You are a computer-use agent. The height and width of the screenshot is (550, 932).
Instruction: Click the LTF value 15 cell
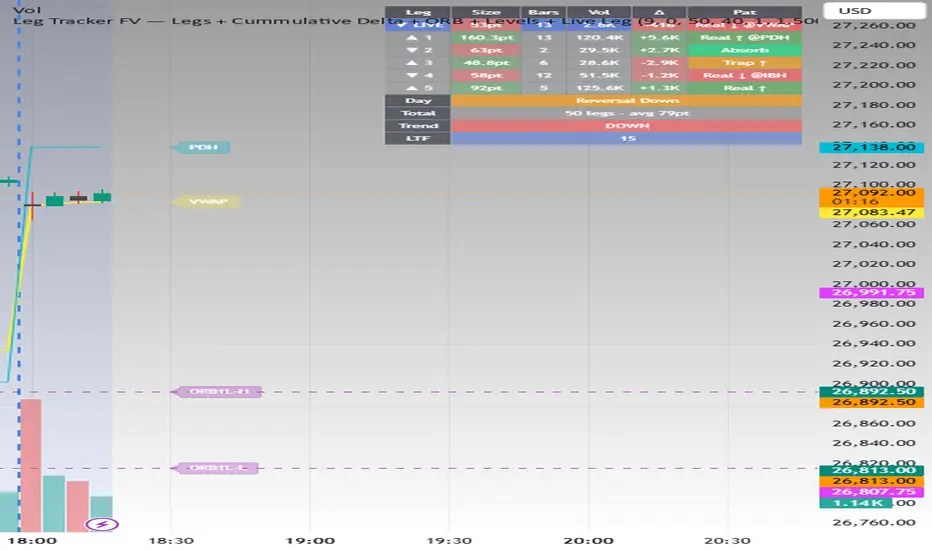click(x=626, y=139)
